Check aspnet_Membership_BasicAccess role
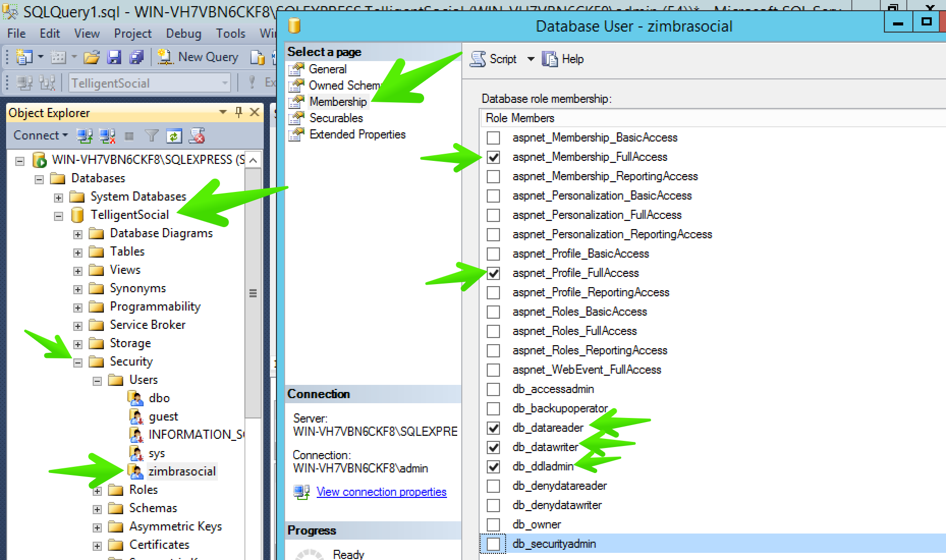946x560 pixels. 493,138
